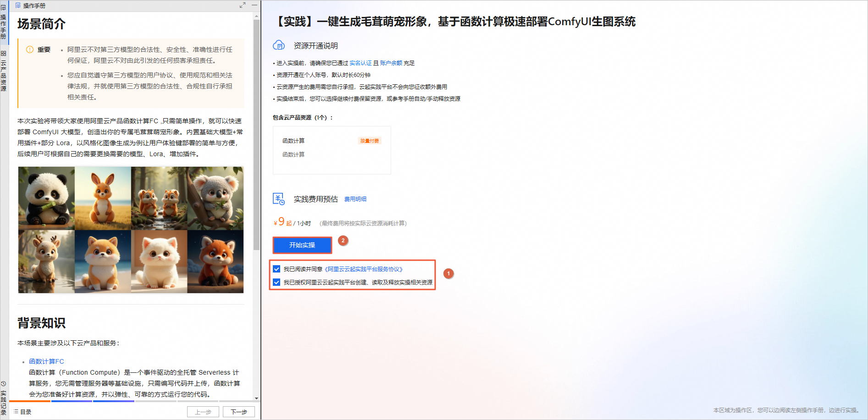The image size is (868, 420).
Task: Click the 重要 warning icon
Action: coord(30,49)
